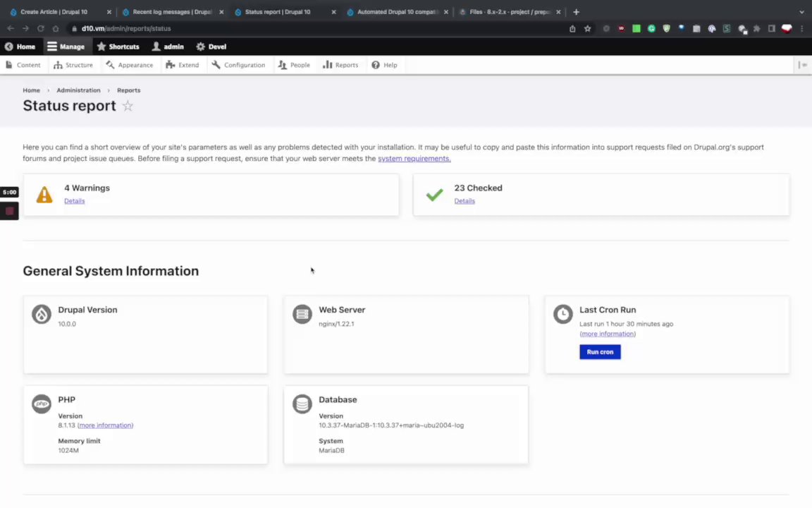The width and height of the screenshot is (812, 508).
Task: Expand Details under 4 Warnings
Action: tap(74, 201)
